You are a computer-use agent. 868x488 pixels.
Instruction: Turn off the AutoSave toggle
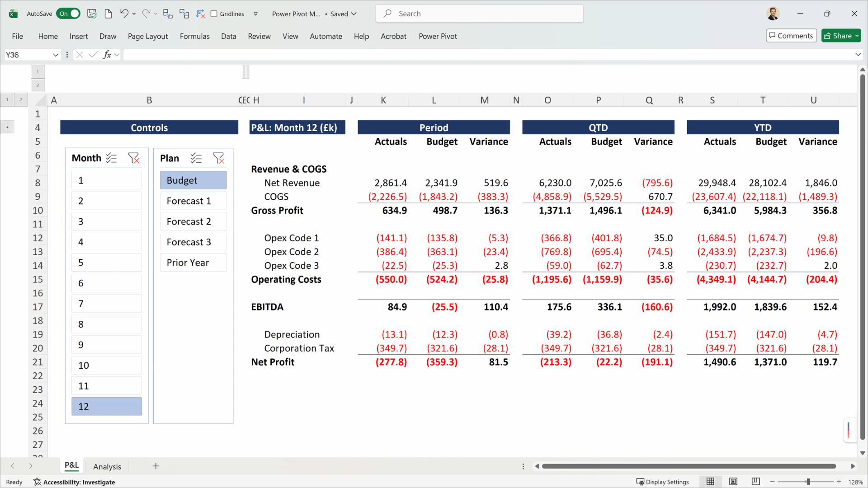(68, 14)
